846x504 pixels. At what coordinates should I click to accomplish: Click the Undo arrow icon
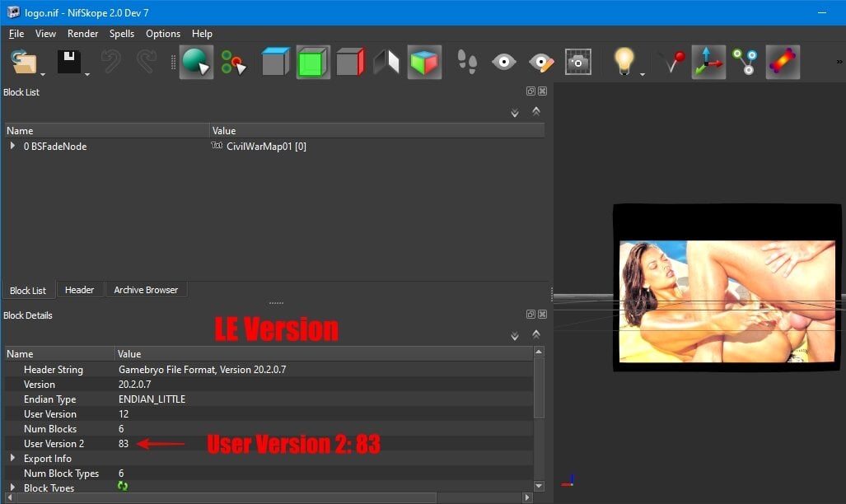click(111, 62)
